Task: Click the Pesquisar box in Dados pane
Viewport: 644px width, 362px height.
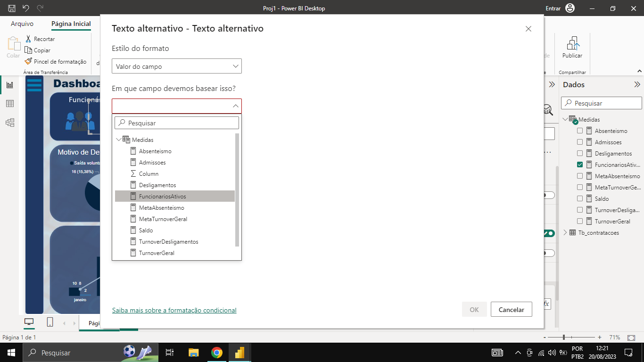Action: tap(602, 103)
